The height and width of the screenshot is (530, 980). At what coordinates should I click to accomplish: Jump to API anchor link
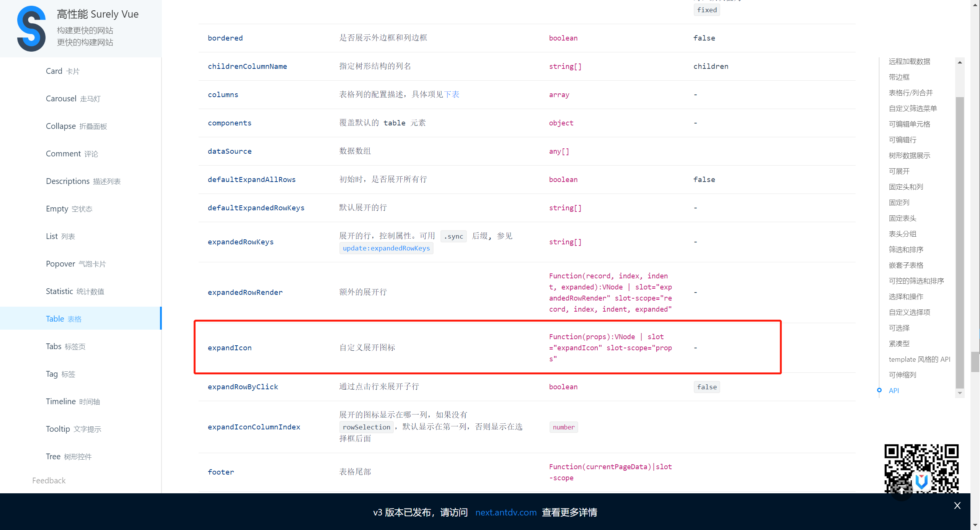[894, 391]
